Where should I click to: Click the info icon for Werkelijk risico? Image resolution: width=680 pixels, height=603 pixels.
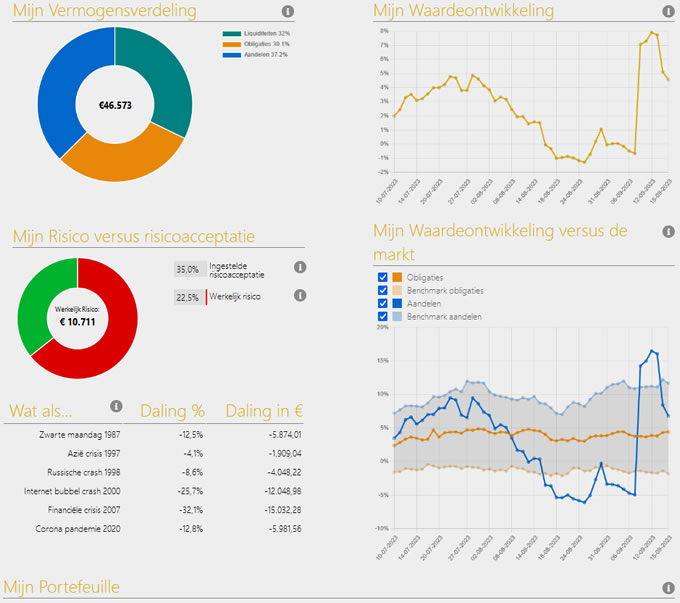[299, 296]
